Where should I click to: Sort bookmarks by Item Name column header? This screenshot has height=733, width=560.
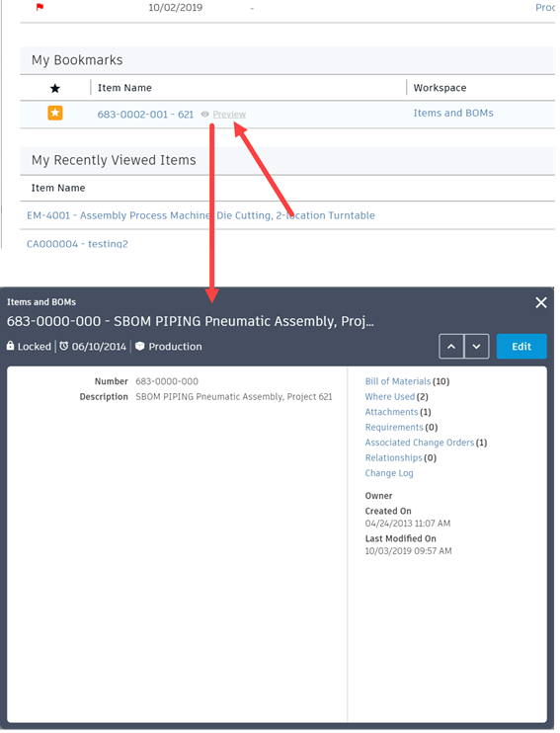tap(124, 88)
